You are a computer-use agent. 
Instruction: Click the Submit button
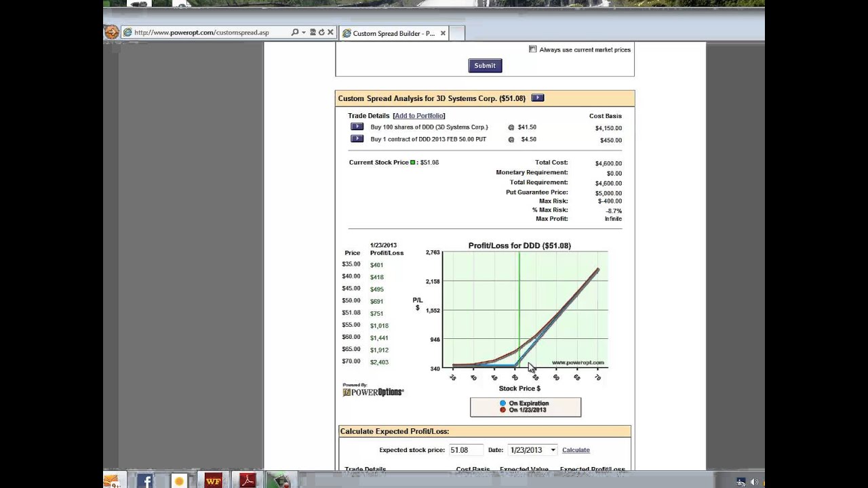(x=485, y=66)
